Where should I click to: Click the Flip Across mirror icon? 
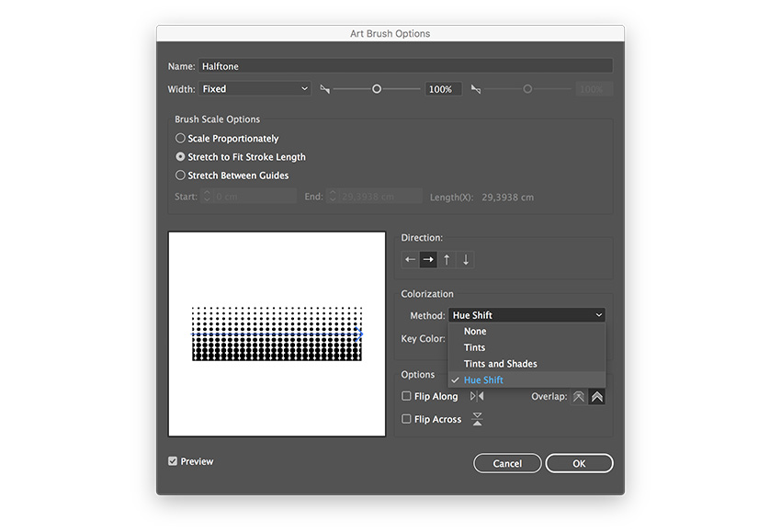tap(477, 419)
